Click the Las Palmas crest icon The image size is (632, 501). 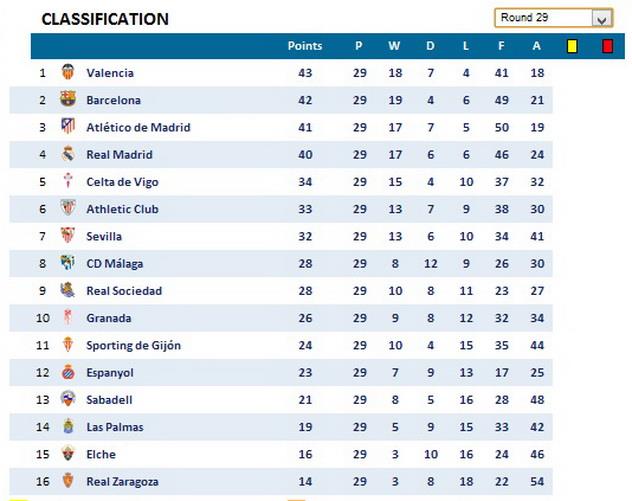68,426
